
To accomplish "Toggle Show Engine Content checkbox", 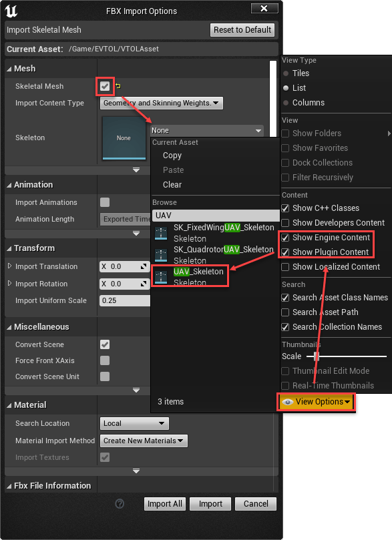I will coord(285,238).
